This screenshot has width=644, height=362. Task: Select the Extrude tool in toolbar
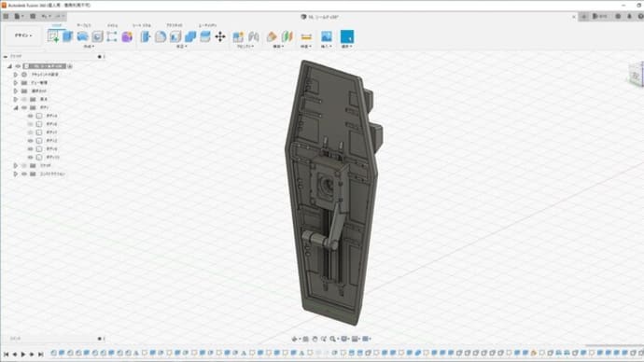68,36
